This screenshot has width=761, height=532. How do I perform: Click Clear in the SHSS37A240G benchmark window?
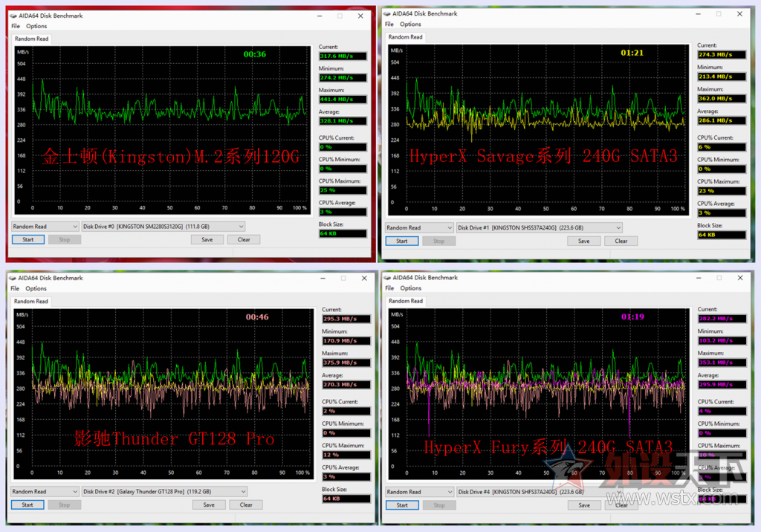coord(621,241)
